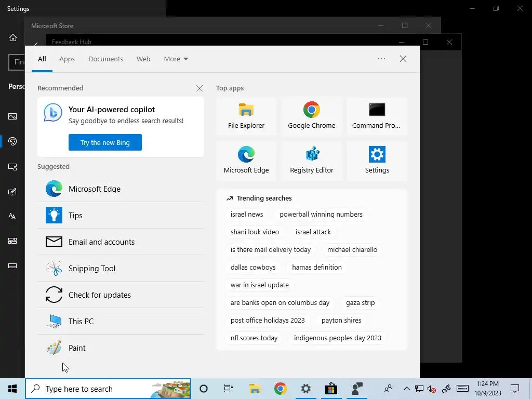Viewport: 532px width, 399px height.
Task: Expand the More filter dropdown
Action: (176, 59)
